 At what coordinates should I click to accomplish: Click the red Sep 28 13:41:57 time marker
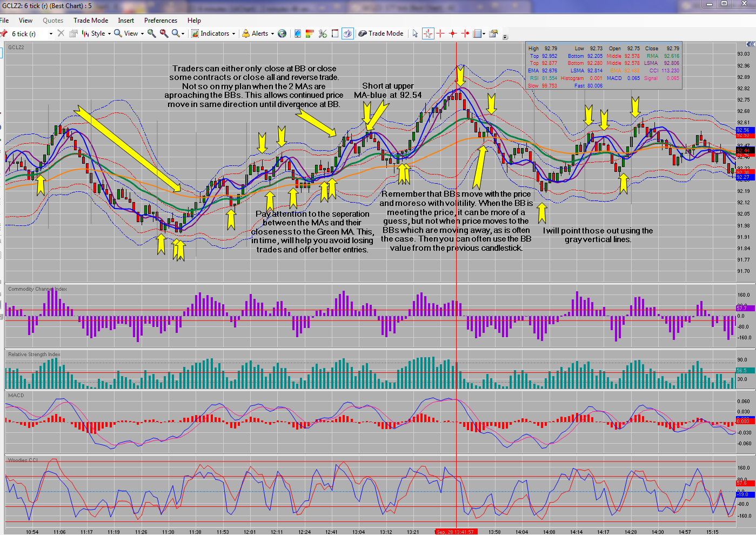[x=455, y=532]
